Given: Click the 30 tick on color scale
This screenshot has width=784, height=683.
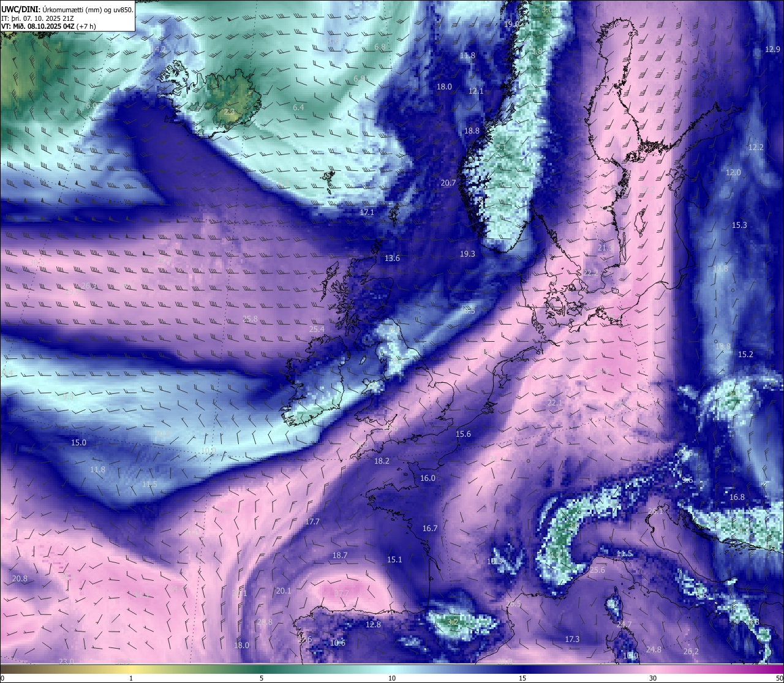Looking at the screenshot, I should [x=653, y=678].
